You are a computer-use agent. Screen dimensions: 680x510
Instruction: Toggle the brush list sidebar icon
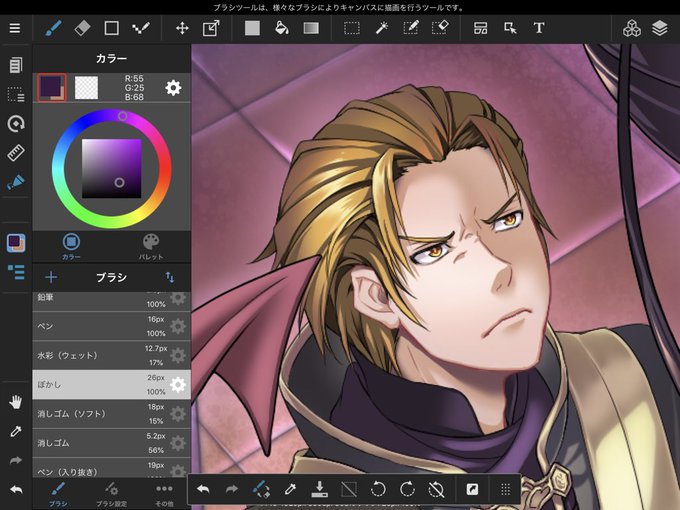(16, 272)
